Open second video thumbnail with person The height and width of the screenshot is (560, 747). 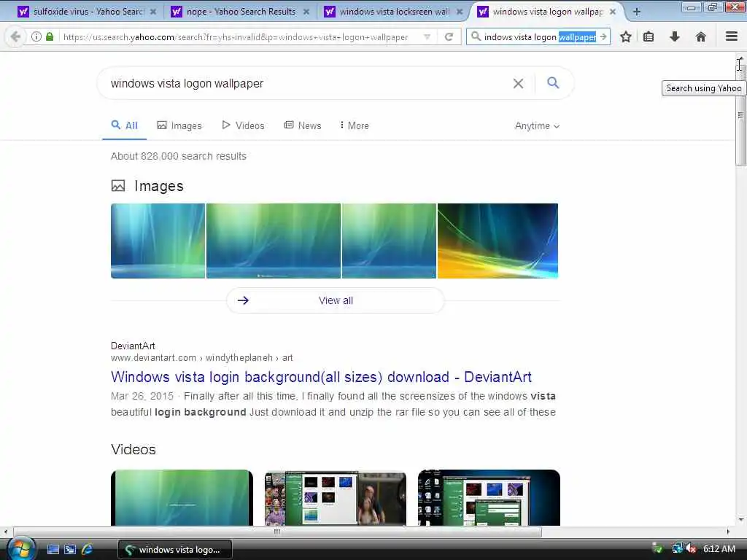pyautogui.click(x=336, y=497)
